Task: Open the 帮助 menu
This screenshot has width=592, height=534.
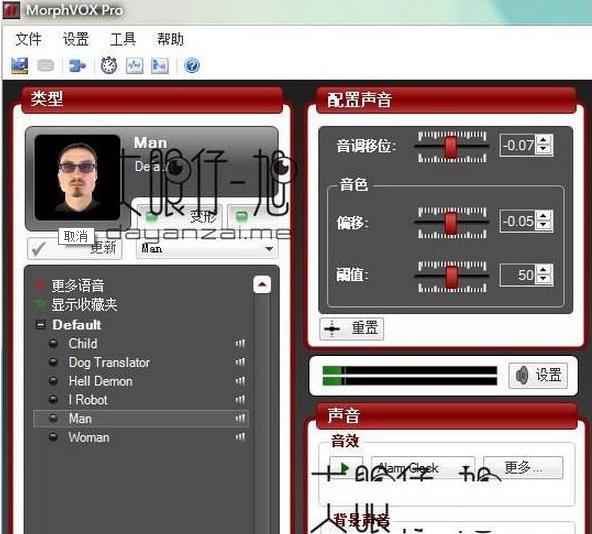Action: [170, 39]
